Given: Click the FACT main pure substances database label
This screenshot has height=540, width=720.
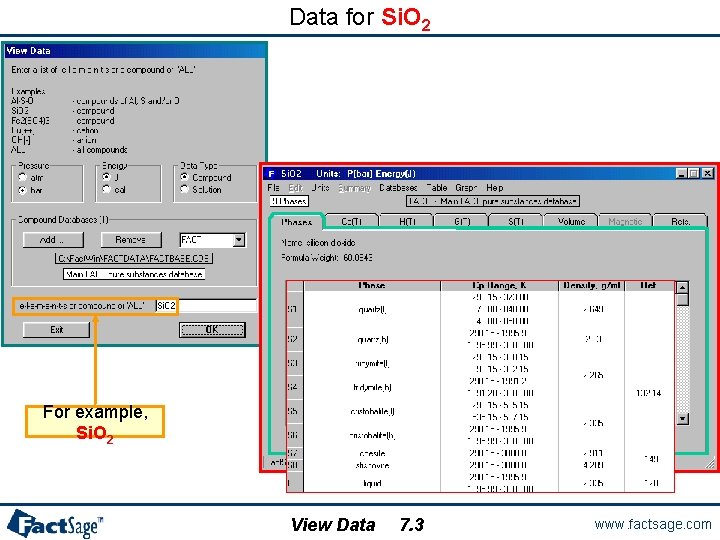Looking at the screenshot, I should tap(493, 201).
